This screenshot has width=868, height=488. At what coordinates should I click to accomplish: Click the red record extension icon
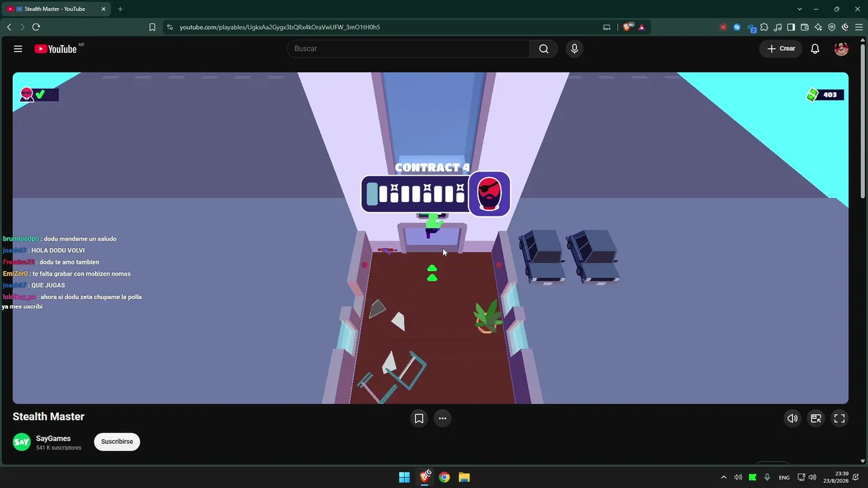click(724, 27)
